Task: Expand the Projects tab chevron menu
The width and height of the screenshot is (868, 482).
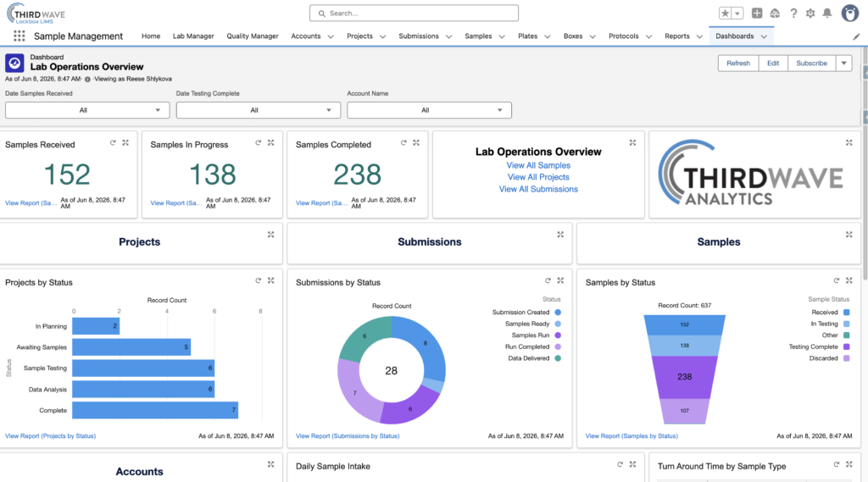Action: (382, 36)
